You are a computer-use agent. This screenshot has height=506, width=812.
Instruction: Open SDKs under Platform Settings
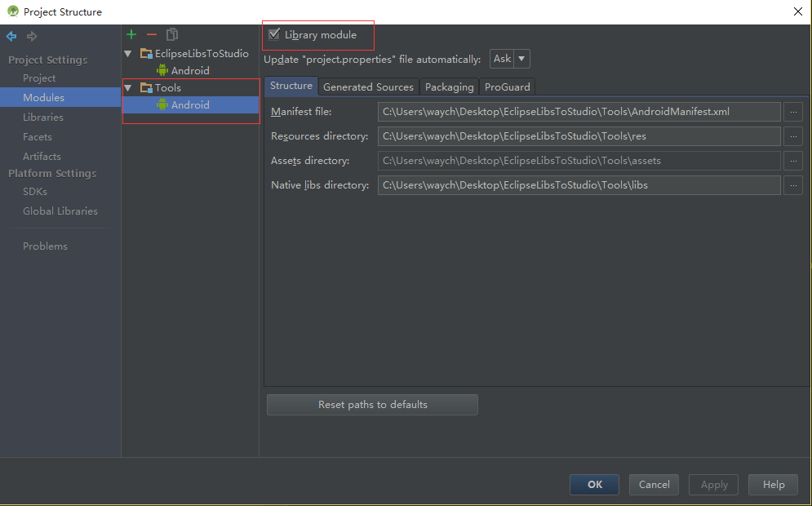(35, 192)
